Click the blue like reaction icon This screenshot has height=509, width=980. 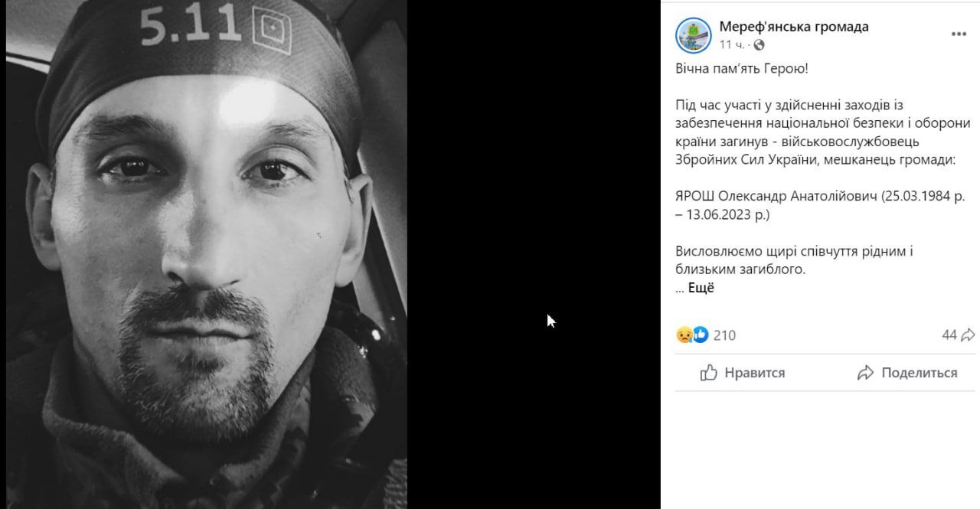[x=700, y=334]
